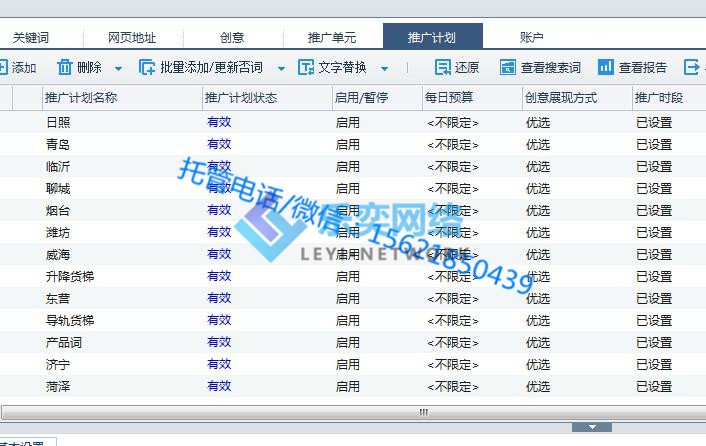Image resolution: width=706 pixels, height=446 pixels.
Task: Click <不限定> budget in the 青岛 row
Action: click(x=453, y=145)
